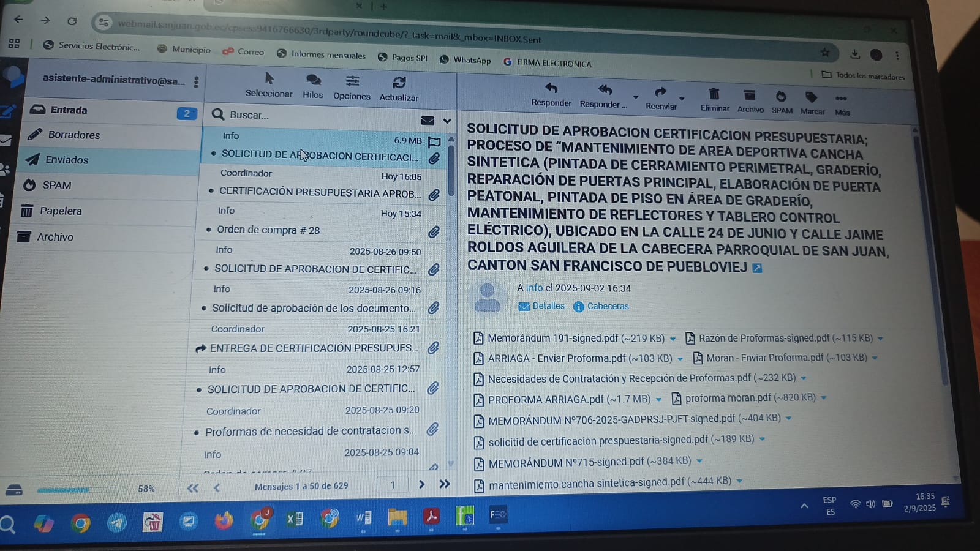The image size is (980, 551).
Task: Expand the mail filter dropdown chevron
Action: tap(447, 121)
